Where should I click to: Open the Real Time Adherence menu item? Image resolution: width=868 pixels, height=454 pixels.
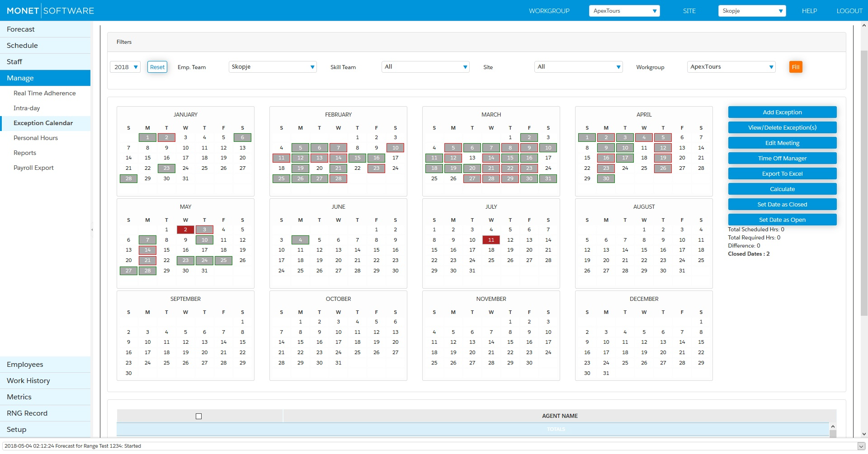coord(45,93)
